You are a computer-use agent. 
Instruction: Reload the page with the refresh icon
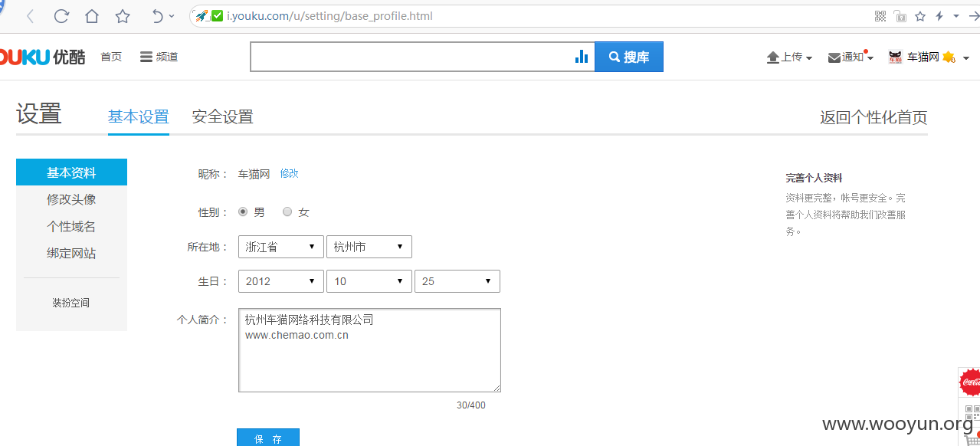[x=61, y=16]
